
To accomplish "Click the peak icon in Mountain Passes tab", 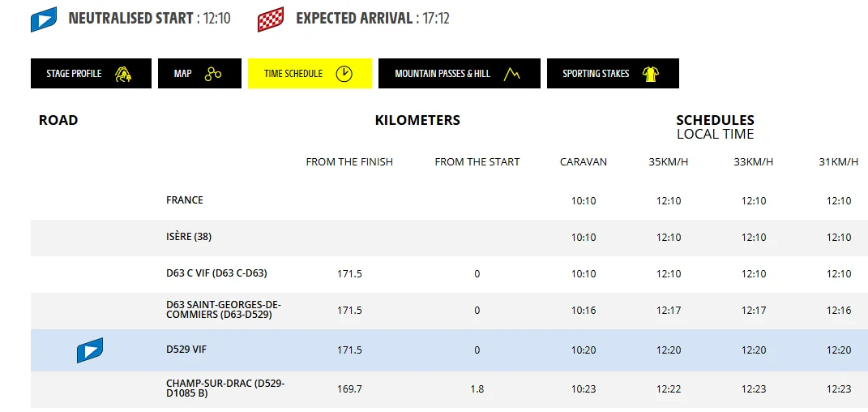I will tap(511, 74).
